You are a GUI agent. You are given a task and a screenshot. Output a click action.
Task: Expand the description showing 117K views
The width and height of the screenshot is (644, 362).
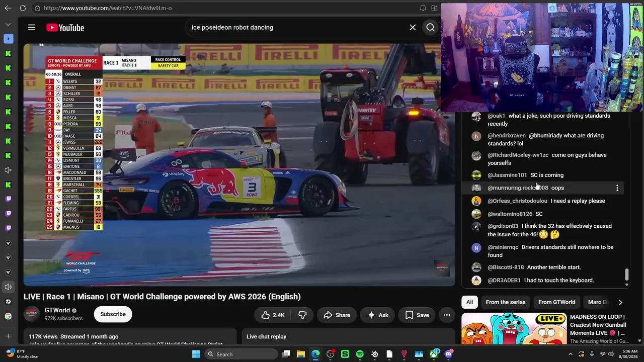click(x=130, y=337)
